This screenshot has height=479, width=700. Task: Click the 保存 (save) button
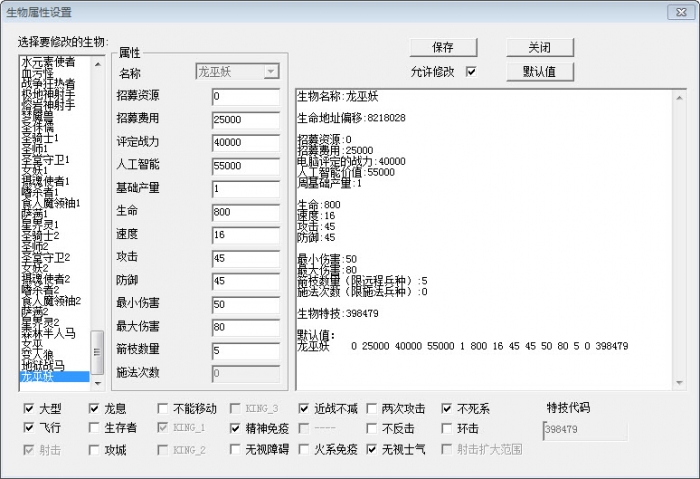click(443, 48)
